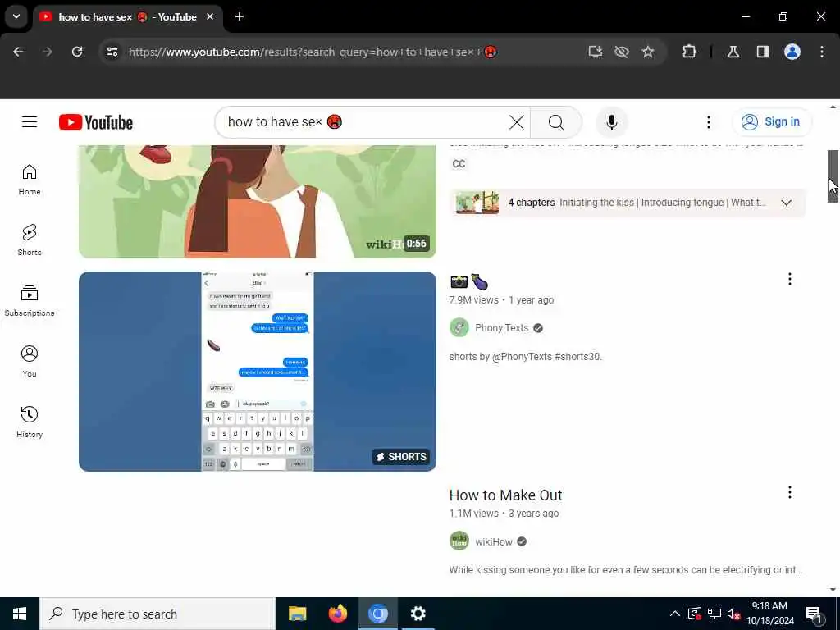The width and height of the screenshot is (840, 630).
Task: Open options for the Phony Texts short
Action: click(x=790, y=279)
